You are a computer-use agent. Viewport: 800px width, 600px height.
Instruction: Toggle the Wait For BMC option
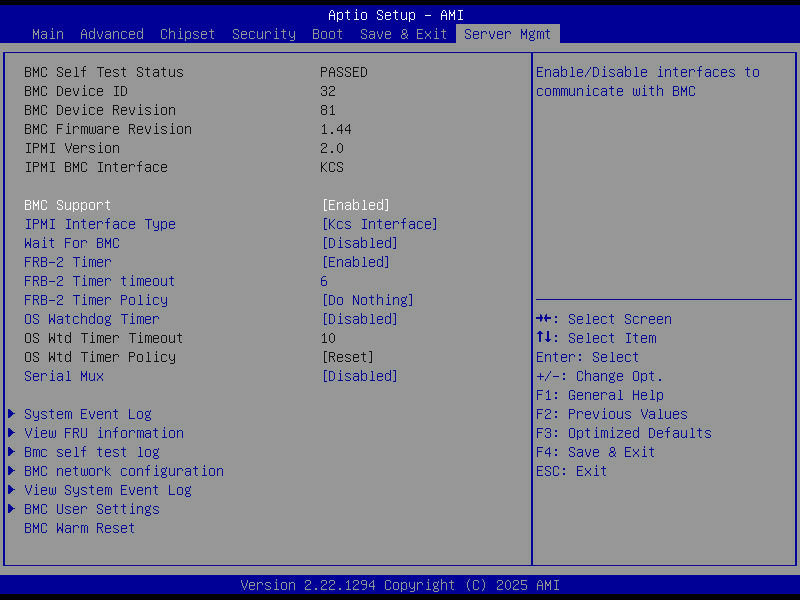click(358, 242)
